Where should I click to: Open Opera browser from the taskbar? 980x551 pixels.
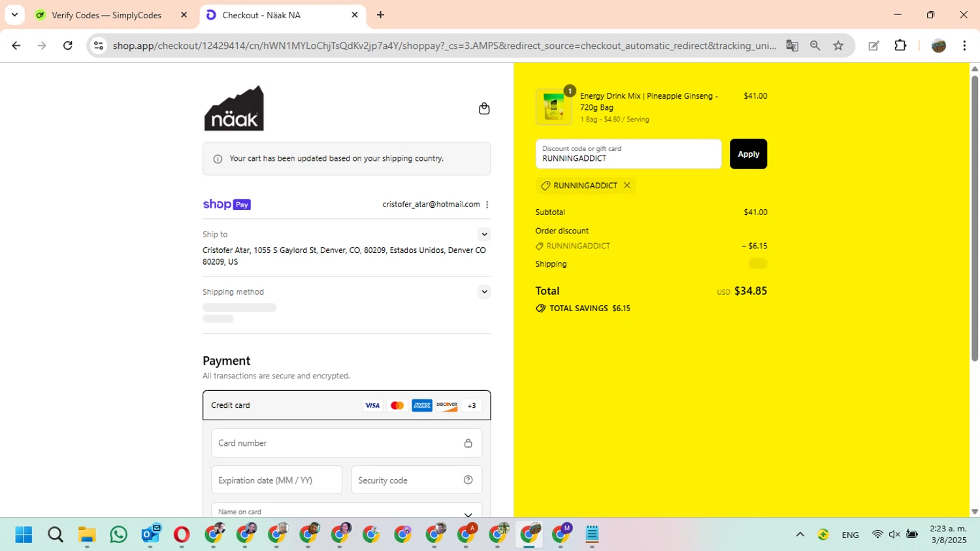182,535
